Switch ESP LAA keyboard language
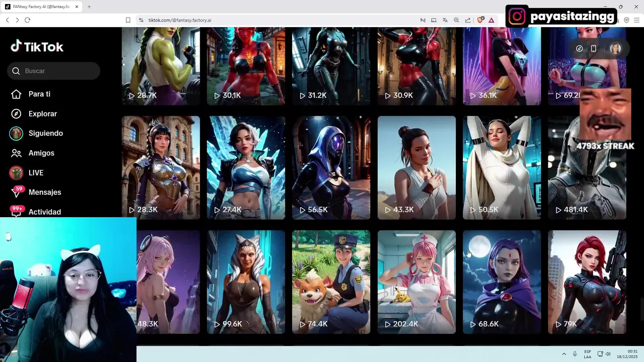Image resolution: width=644 pixels, height=362 pixels. [x=588, y=354]
